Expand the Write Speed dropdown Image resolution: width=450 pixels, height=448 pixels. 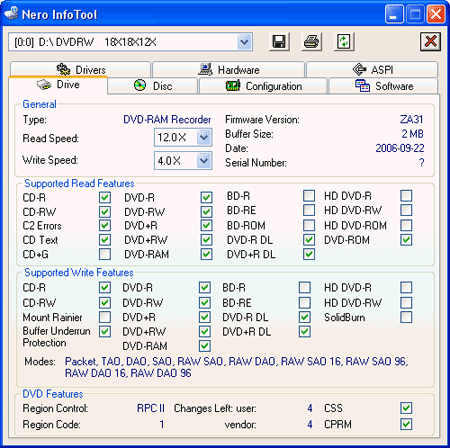(203, 161)
